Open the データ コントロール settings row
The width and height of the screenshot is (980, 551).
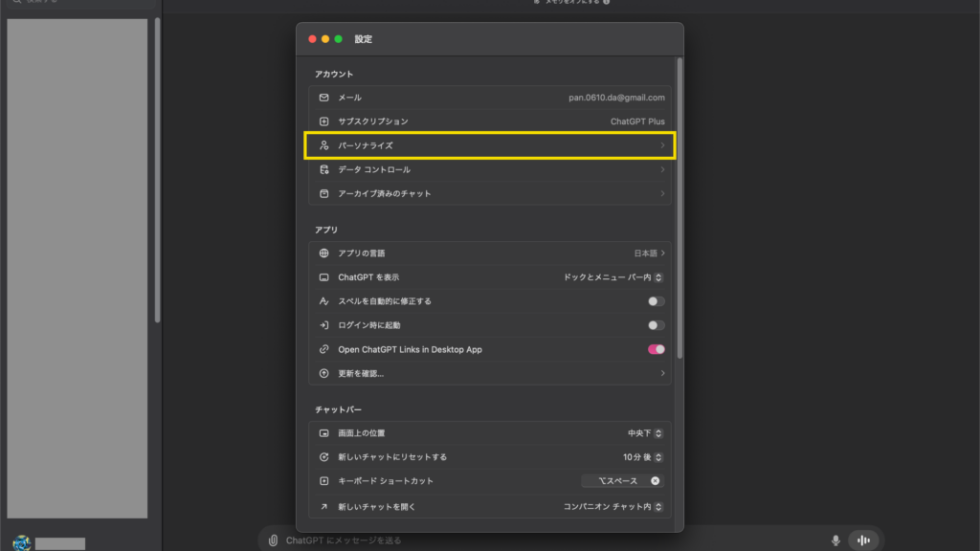click(x=490, y=169)
